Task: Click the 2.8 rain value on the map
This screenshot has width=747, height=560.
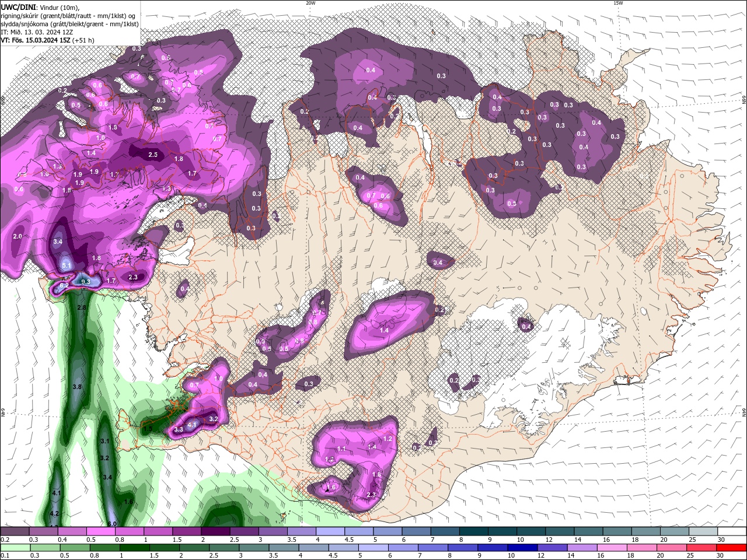Action: coord(82,307)
